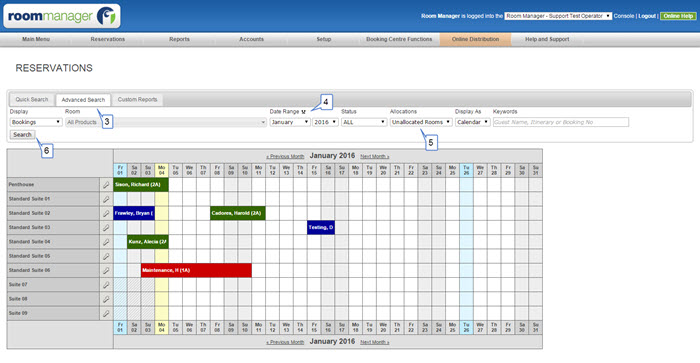Open the Display dropdown set to Bookings
This screenshot has height=363, width=700.
click(x=36, y=122)
